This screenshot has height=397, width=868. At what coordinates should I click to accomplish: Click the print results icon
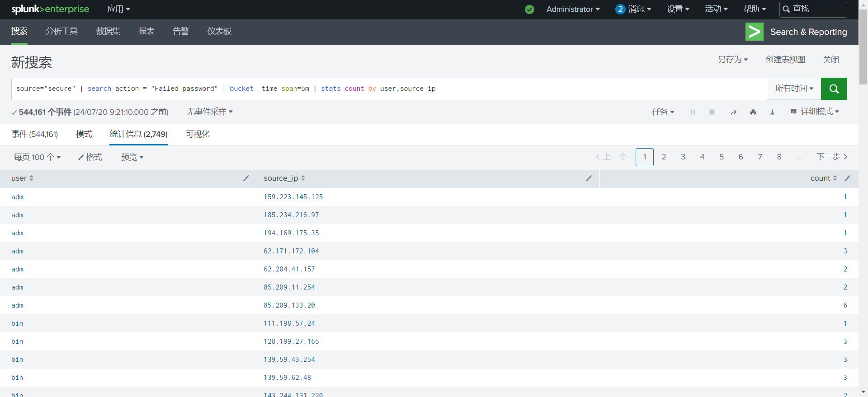(753, 112)
